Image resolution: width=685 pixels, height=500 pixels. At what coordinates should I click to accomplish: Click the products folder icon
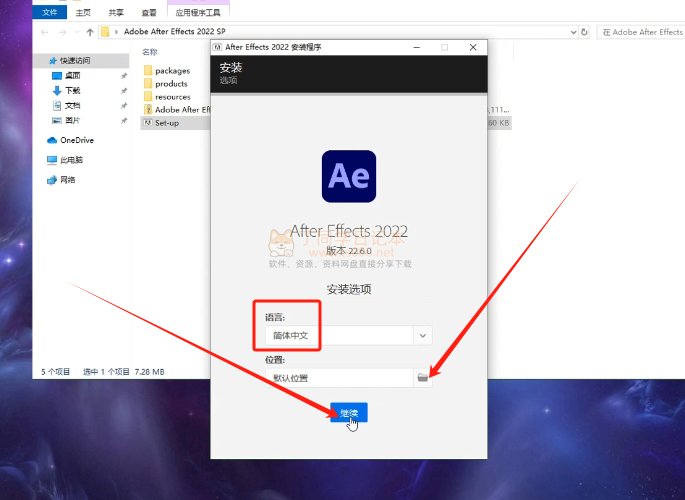(x=148, y=83)
